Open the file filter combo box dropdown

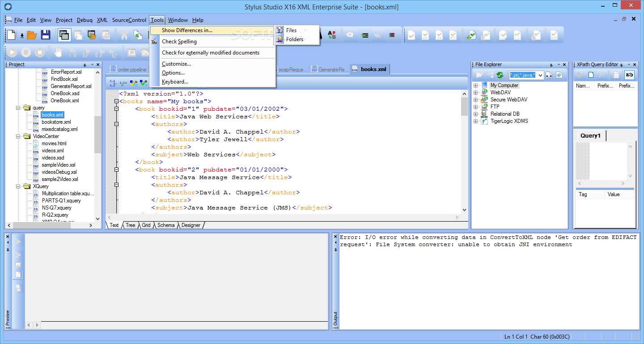pos(540,75)
